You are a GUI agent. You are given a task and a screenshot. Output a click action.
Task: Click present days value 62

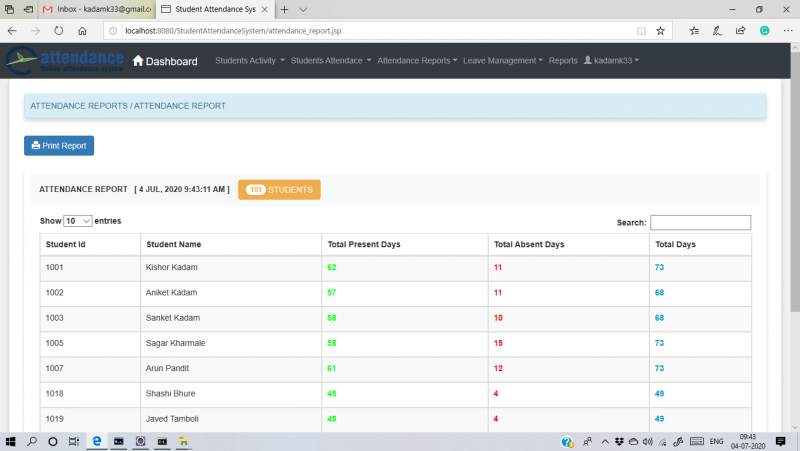click(332, 267)
